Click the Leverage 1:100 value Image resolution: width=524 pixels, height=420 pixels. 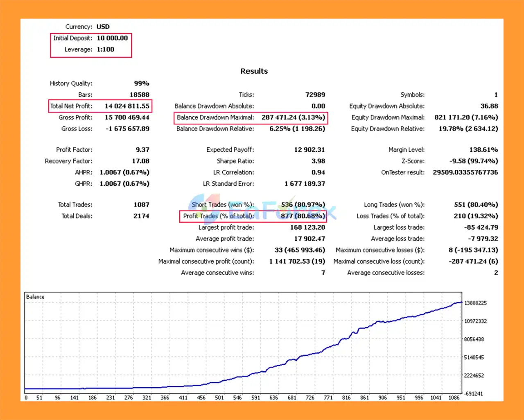(106, 50)
